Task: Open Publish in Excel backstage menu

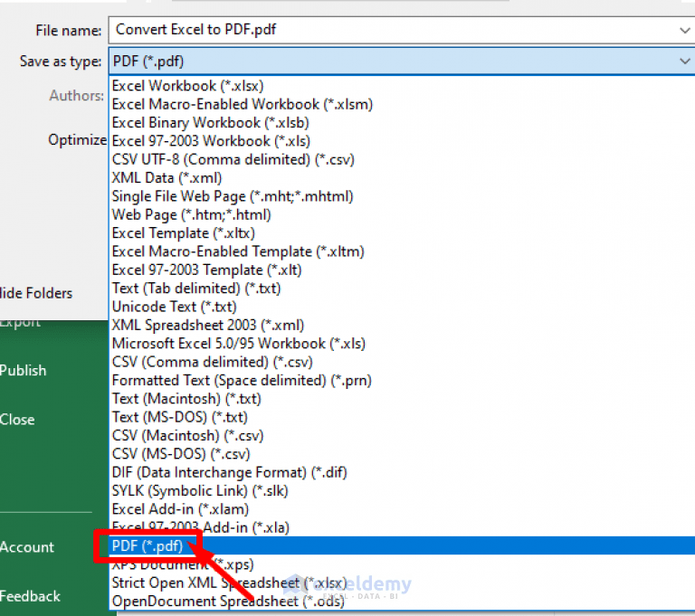Action: pyautogui.click(x=23, y=370)
